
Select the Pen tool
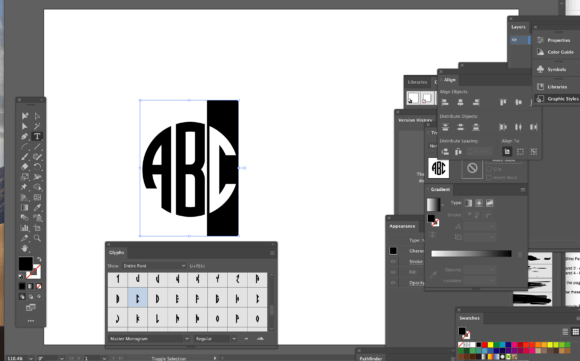[25, 136]
